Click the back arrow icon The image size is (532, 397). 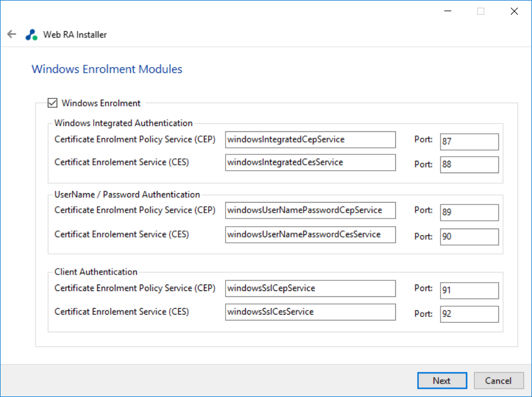click(x=11, y=34)
